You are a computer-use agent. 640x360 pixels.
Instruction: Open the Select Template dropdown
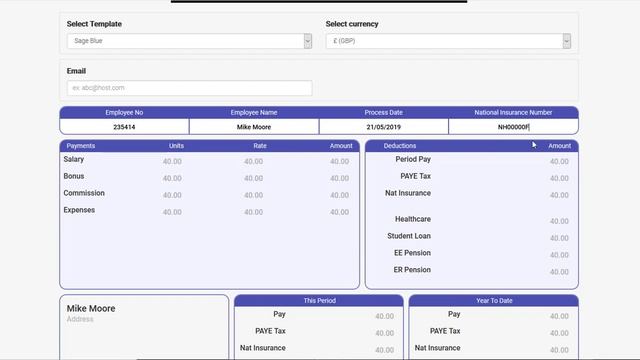pyautogui.click(x=189, y=41)
